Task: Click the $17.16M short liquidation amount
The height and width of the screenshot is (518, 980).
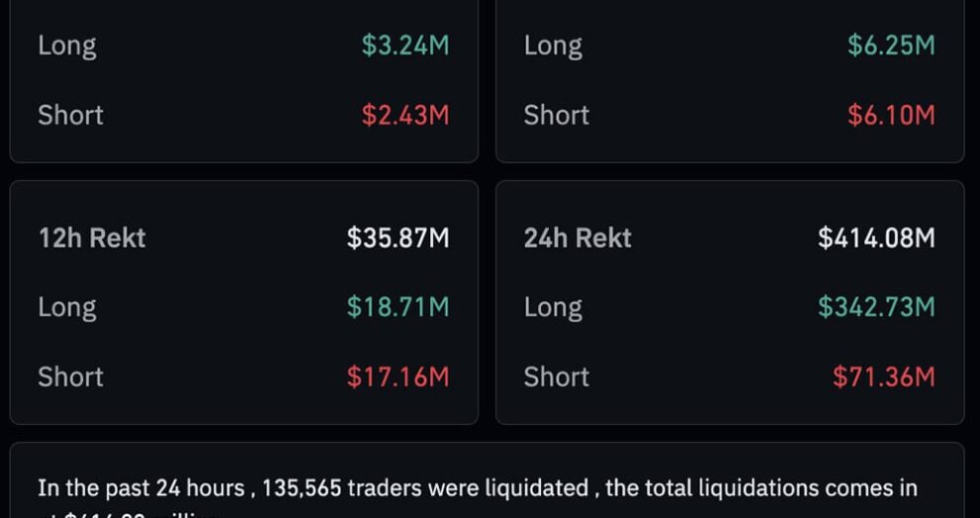Action: click(x=398, y=377)
